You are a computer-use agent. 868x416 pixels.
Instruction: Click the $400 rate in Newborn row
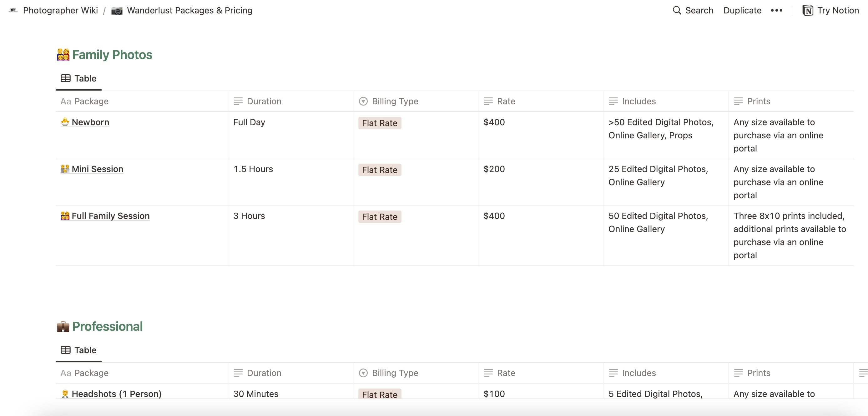coord(494,122)
